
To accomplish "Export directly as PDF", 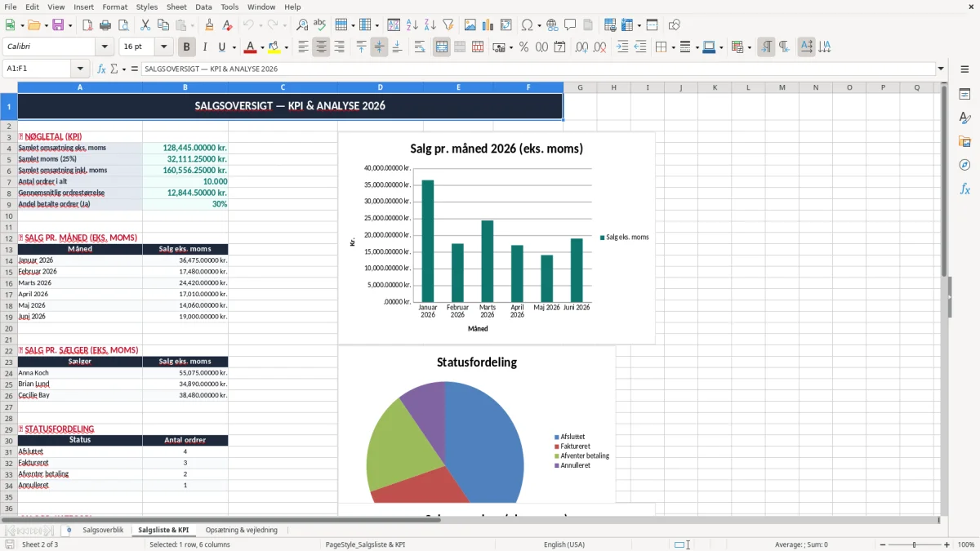I will (x=87, y=25).
